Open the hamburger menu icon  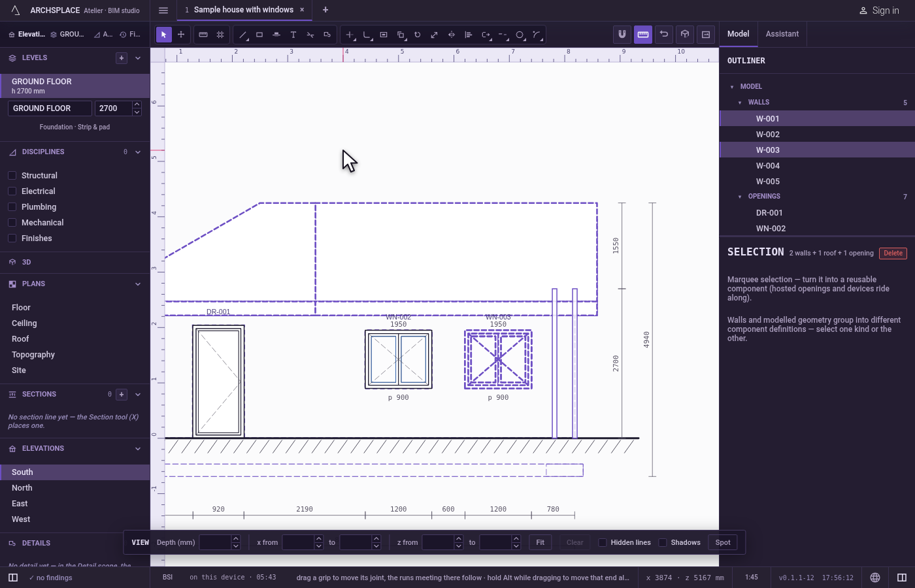(163, 10)
